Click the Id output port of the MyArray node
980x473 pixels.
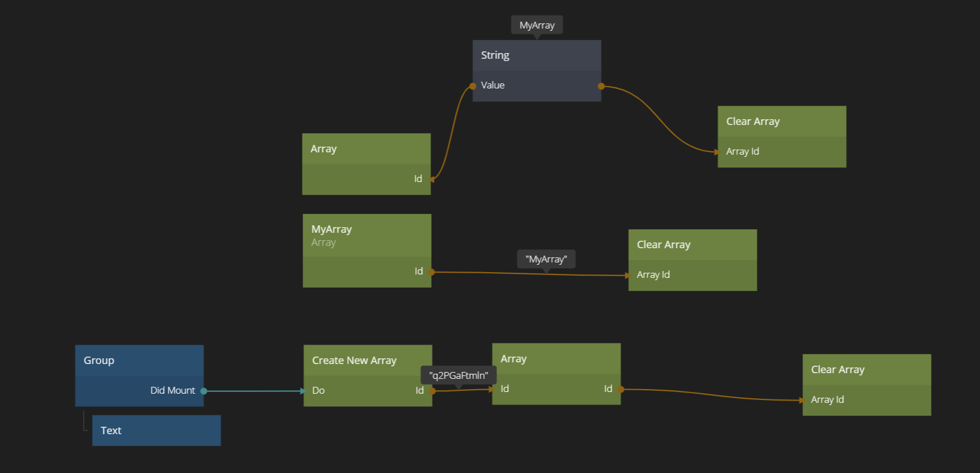pyautogui.click(x=431, y=272)
